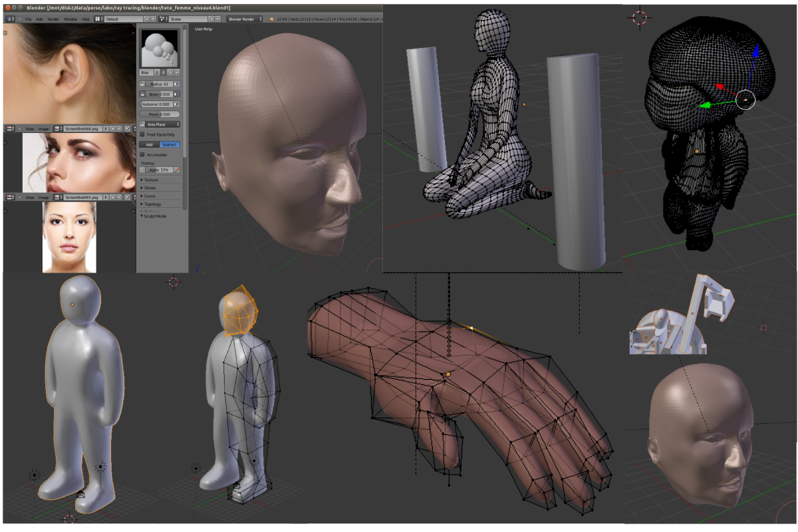
Task: Open the Render menu
Action: 53,19
